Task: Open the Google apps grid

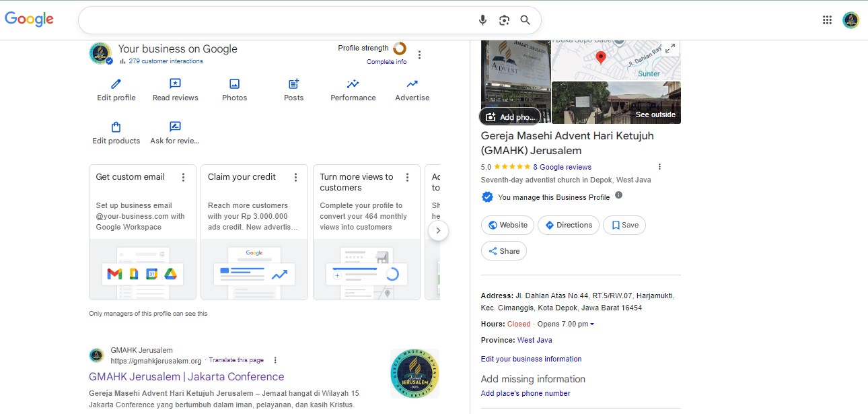Action: tap(827, 20)
